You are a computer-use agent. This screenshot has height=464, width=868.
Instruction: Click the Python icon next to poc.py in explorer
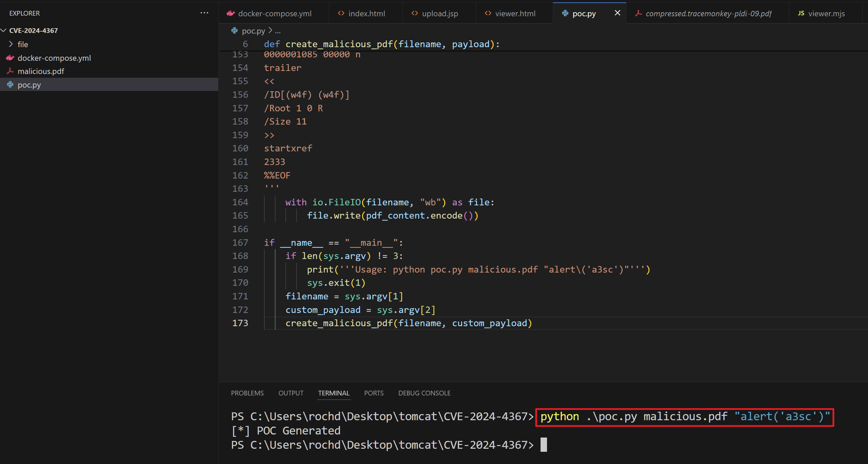[x=10, y=85]
